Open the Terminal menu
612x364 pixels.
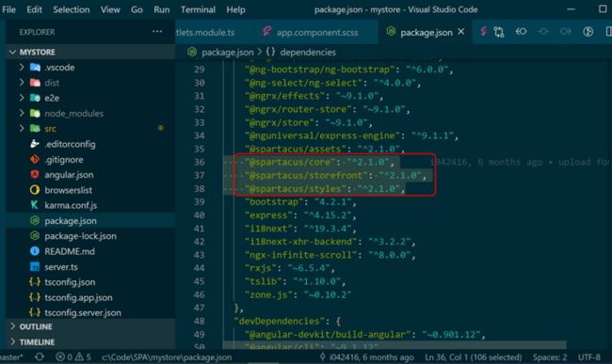[x=198, y=9]
